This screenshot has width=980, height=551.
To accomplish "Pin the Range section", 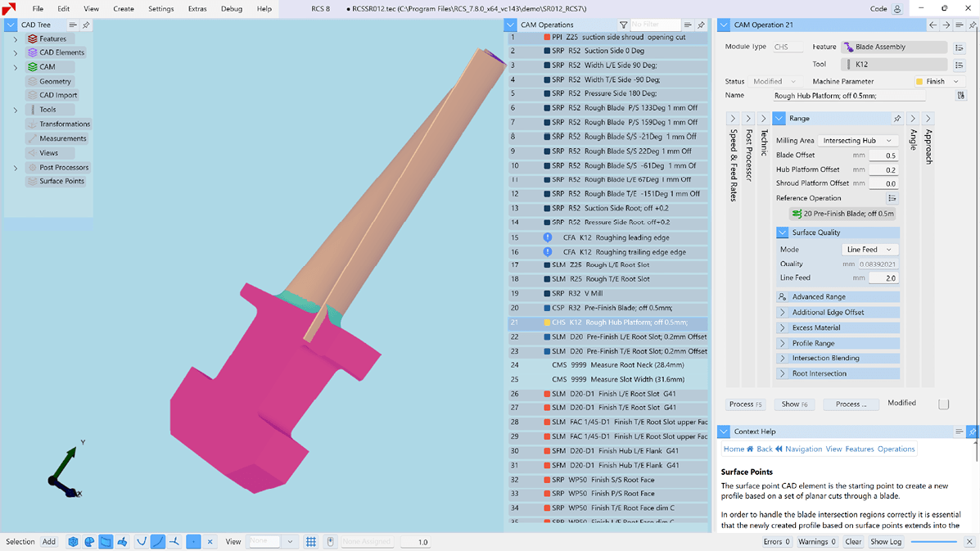I will coord(897,119).
